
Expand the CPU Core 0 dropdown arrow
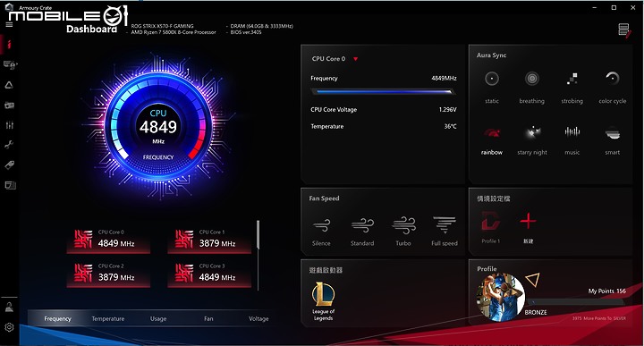tap(356, 59)
